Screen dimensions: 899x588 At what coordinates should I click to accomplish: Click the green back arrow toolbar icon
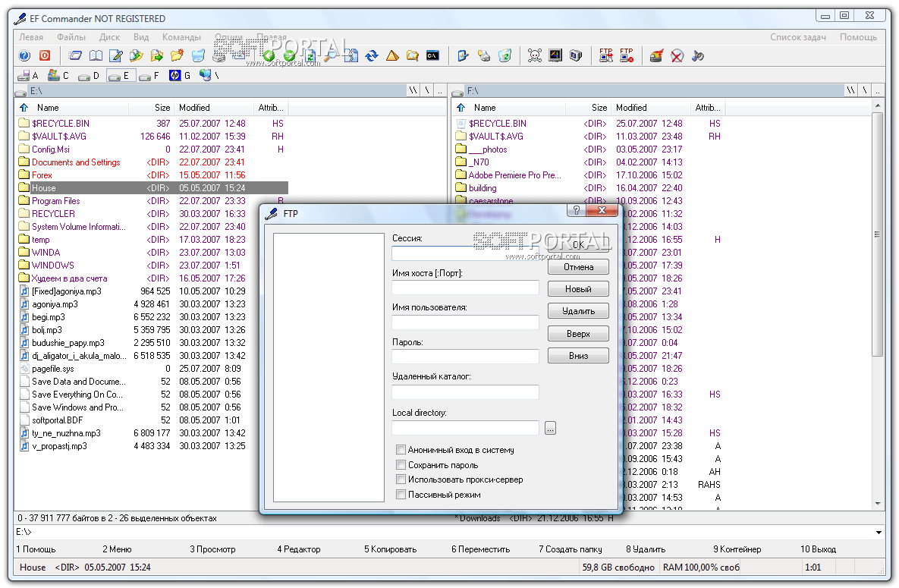pyautogui.click(x=269, y=55)
